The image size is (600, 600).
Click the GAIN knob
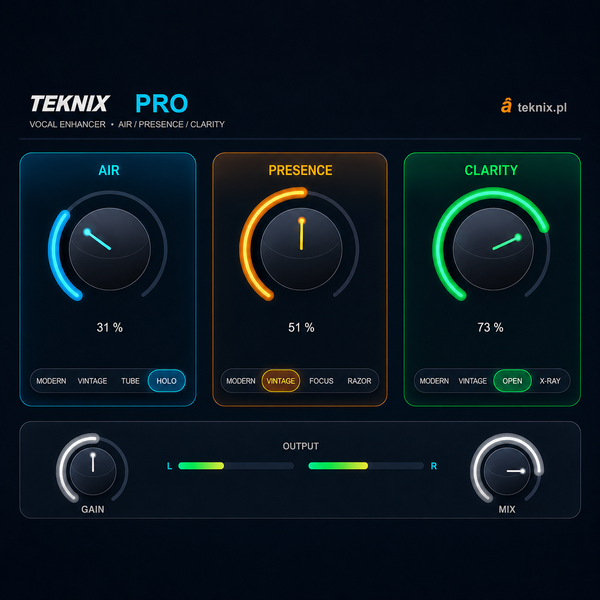coord(93,471)
